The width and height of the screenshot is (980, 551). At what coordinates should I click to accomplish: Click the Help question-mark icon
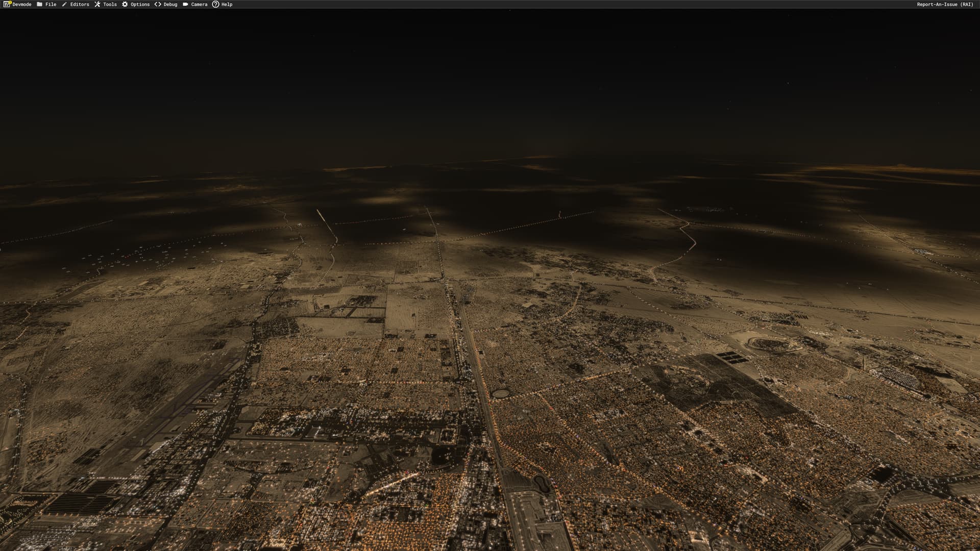click(215, 4)
